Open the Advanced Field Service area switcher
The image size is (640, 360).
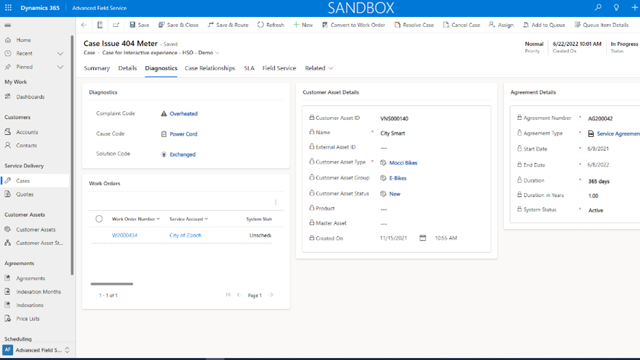(x=37, y=350)
